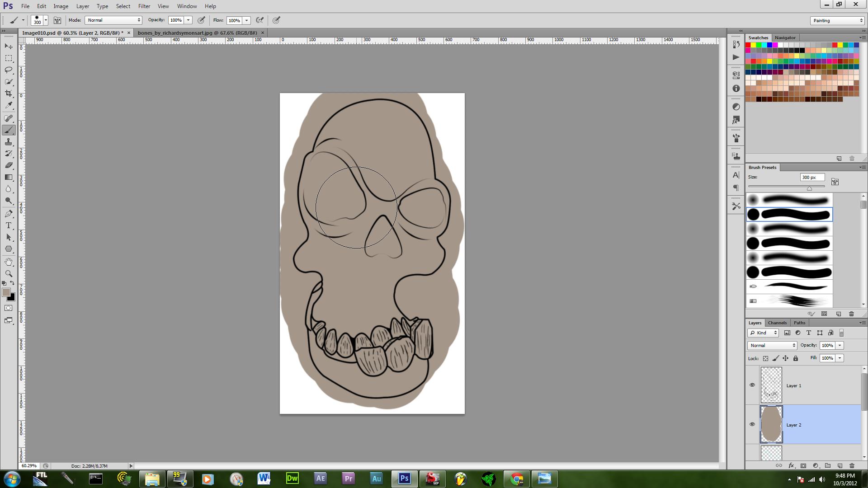Viewport: 868px width, 488px height.
Task: Switch to the Navigator tab
Action: pos(785,38)
